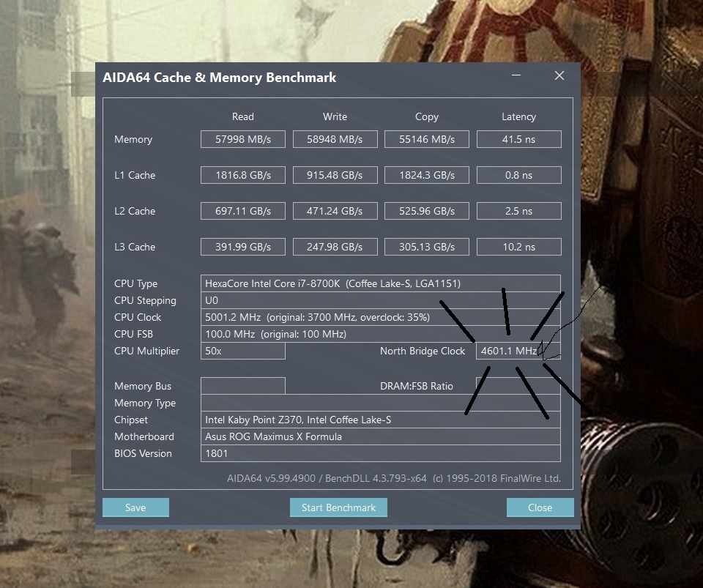Click the Chipset label
This screenshot has height=588, width=703.
tap(131, 420)
